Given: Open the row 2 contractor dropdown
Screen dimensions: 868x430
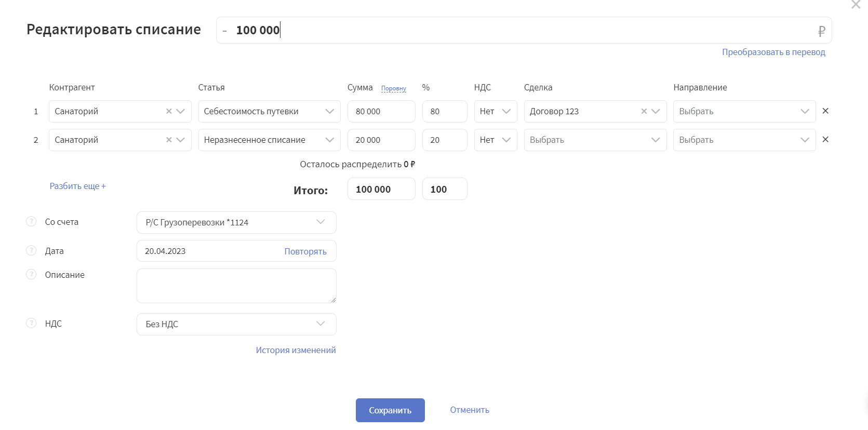Looking at the screenshot, I should [x=181, y=140].
